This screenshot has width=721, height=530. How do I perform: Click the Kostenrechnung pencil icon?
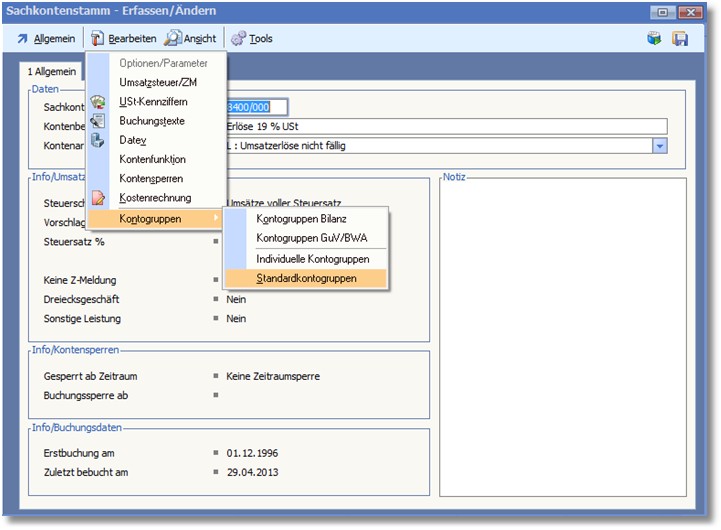98,198
